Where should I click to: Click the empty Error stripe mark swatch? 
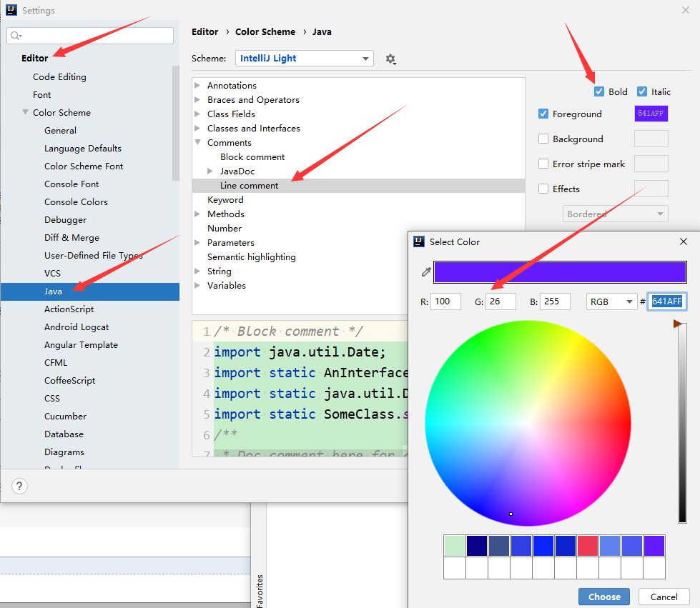(x=651, y=164)
